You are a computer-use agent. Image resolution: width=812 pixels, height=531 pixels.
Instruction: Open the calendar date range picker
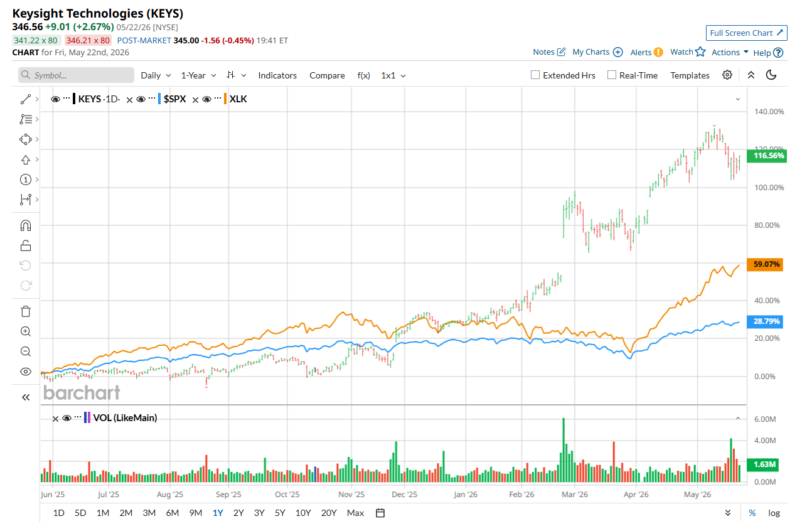[380, 513]
